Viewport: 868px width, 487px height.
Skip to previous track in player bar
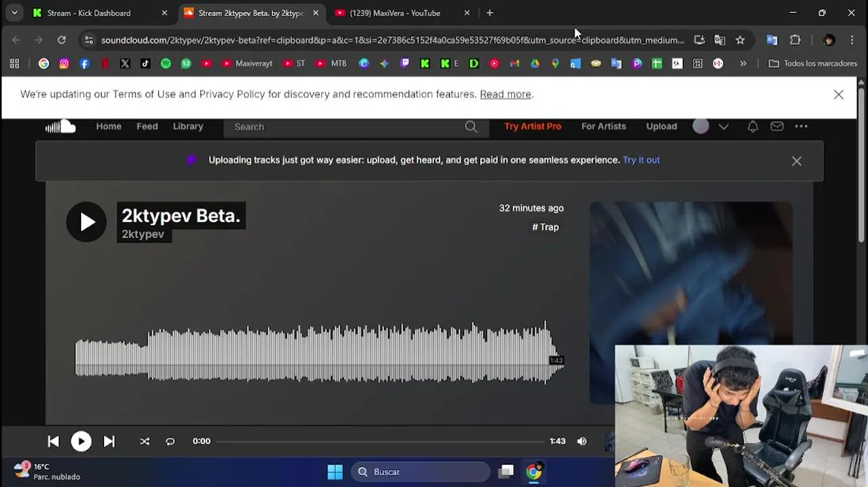pos(53,441)
